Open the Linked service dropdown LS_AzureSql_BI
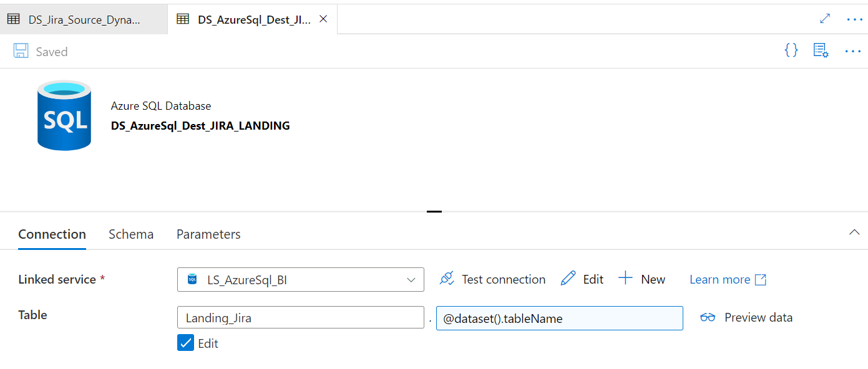The image size is (868, 369). coord(301,279)
